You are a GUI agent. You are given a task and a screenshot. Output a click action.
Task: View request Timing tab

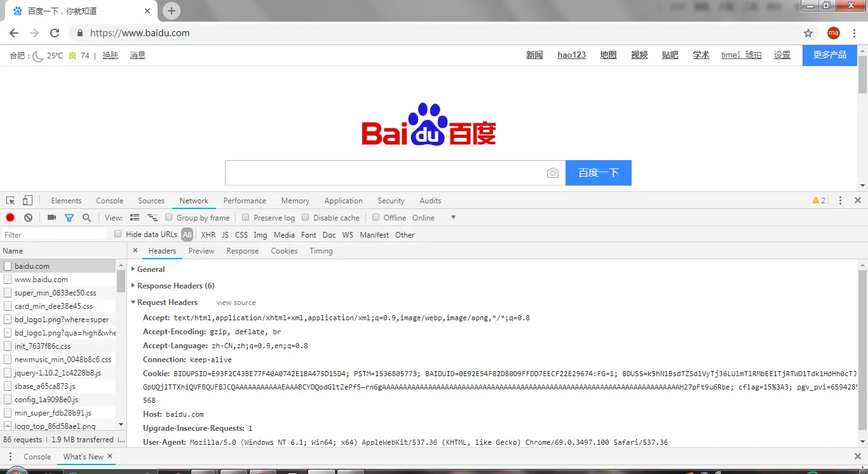tap(321, 251)
